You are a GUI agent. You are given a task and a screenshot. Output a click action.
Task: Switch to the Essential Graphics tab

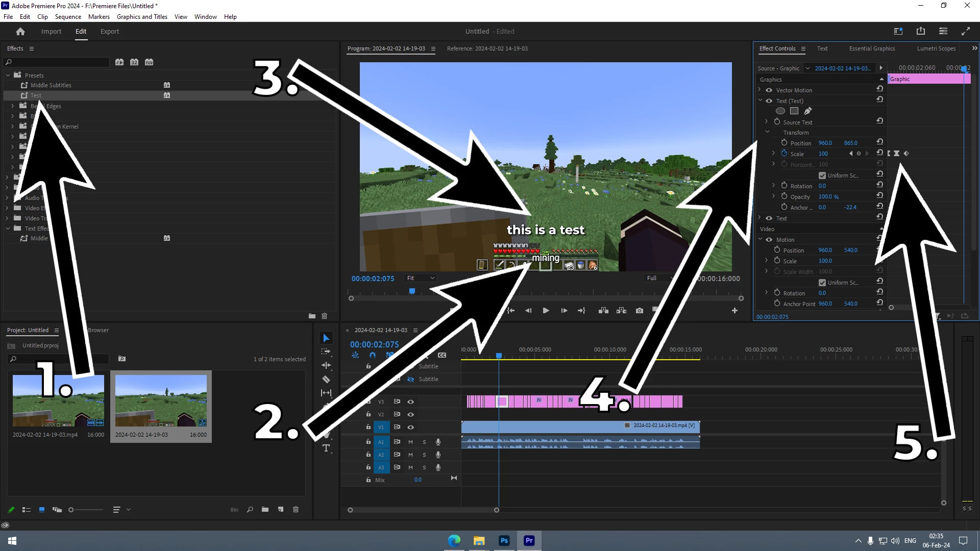(x=872, y=48)
